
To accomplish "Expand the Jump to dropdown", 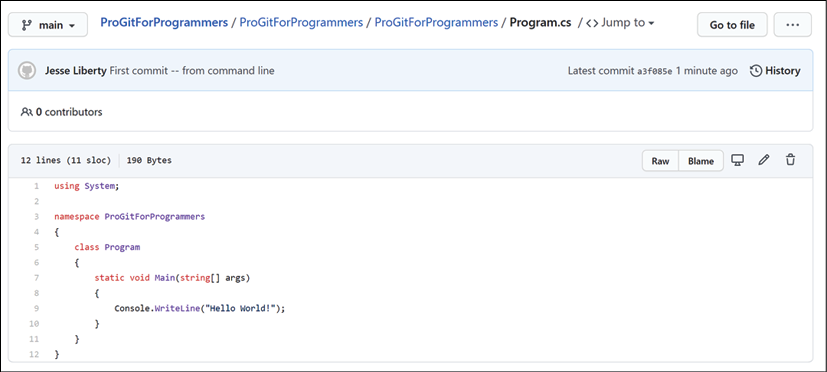I will (x=620, y=23).
